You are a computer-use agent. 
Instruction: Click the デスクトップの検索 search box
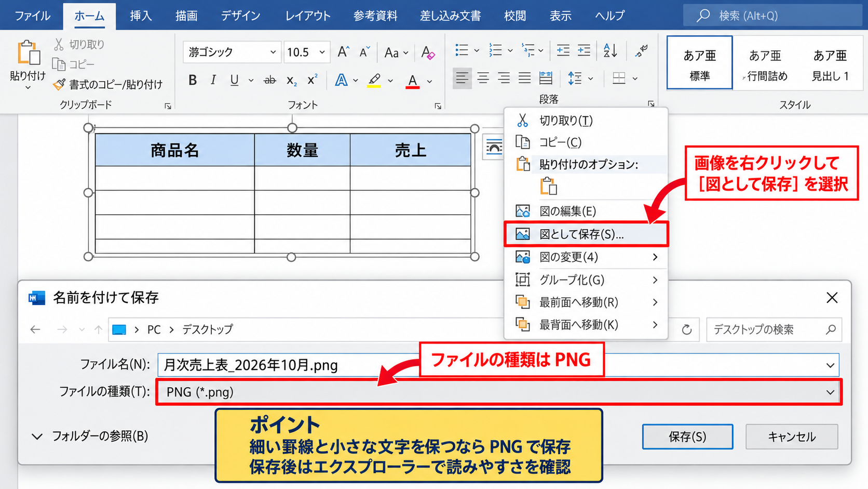(774, 329)
